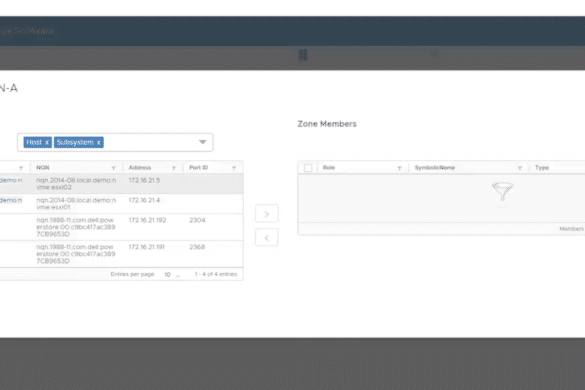Click the Zone Members heading

click(327, 124)
